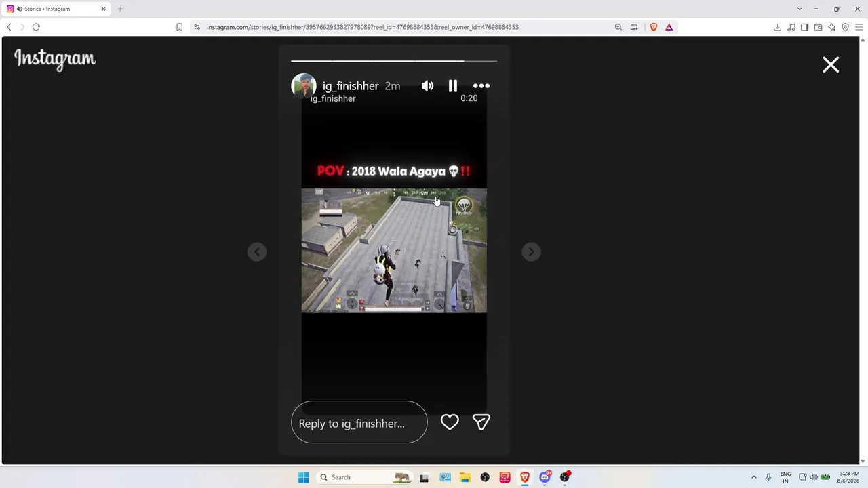Open the browser main hamburger menu
The width and height of the screenshot is (868, 488).
pos(859,27)
